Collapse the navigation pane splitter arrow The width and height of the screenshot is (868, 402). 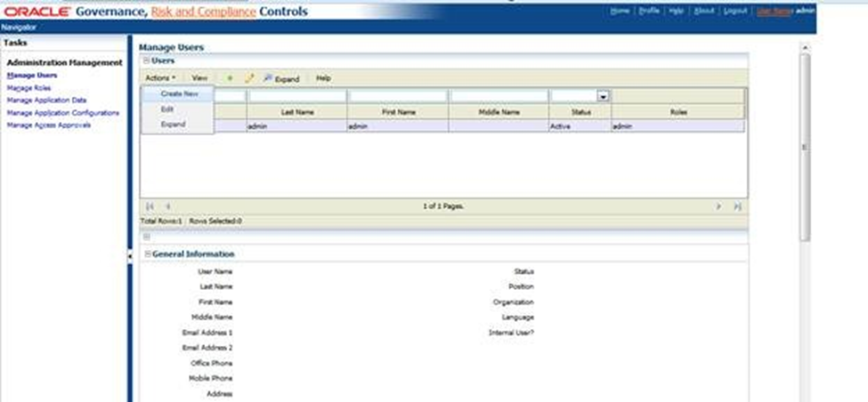point(130,256)
